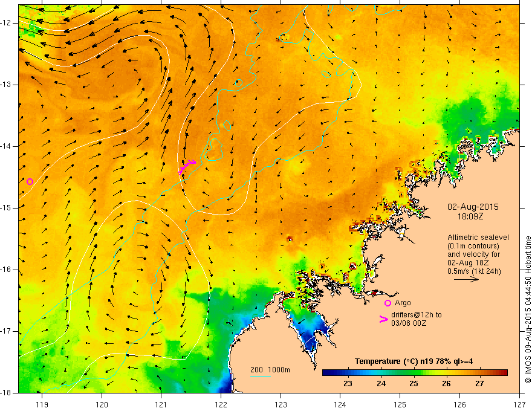Click the drifters legend arrowhead symbol

(384, 319)
